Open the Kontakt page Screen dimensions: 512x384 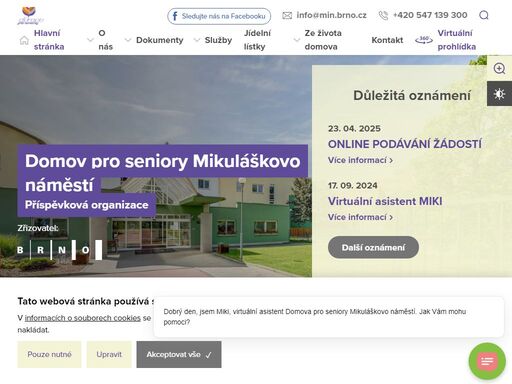387,40
